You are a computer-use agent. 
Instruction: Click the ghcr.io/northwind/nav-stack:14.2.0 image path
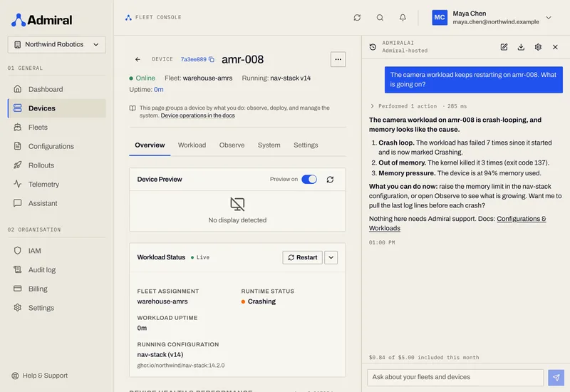click(x=181, y=366)
